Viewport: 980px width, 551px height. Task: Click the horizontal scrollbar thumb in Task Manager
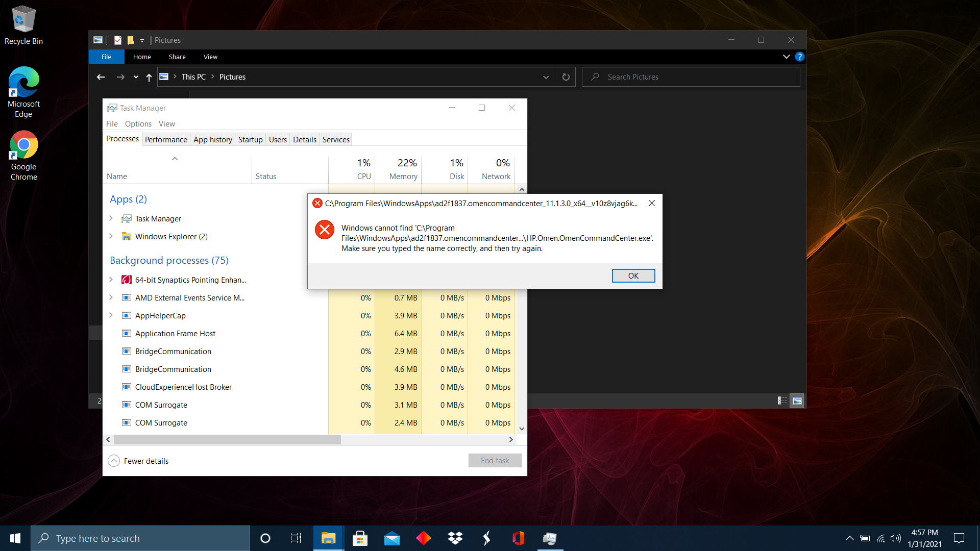coord(227,439)
